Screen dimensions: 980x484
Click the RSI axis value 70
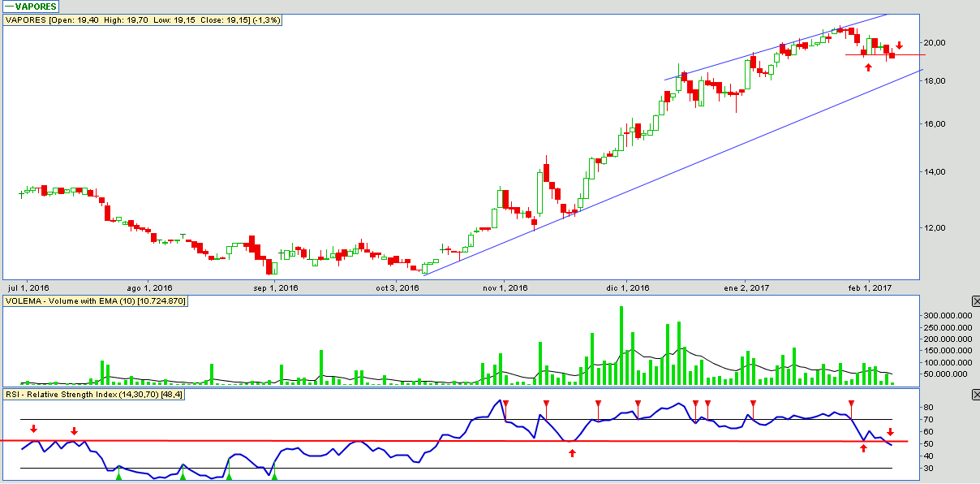pos(929,420)
